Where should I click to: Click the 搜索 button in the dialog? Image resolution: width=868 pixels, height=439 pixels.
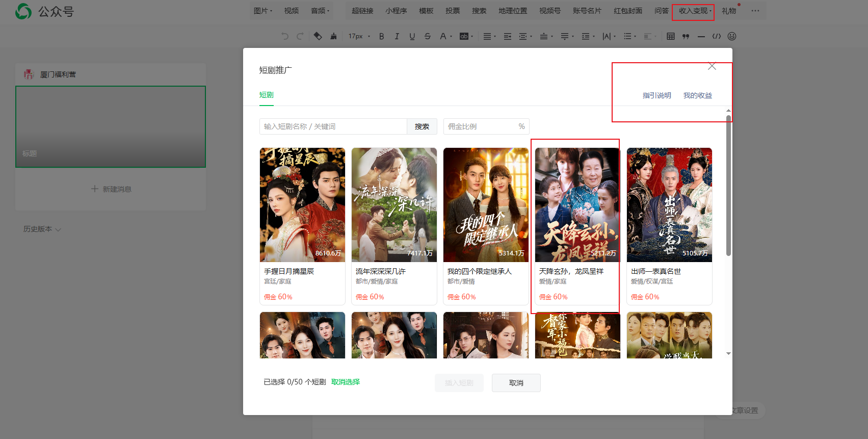(422, 126)
